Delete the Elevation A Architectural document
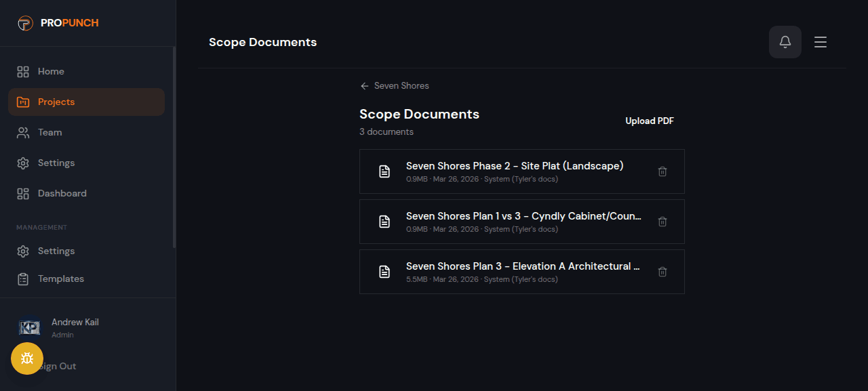Viewport: 868px width, 391px height. (x=663, y=272)
